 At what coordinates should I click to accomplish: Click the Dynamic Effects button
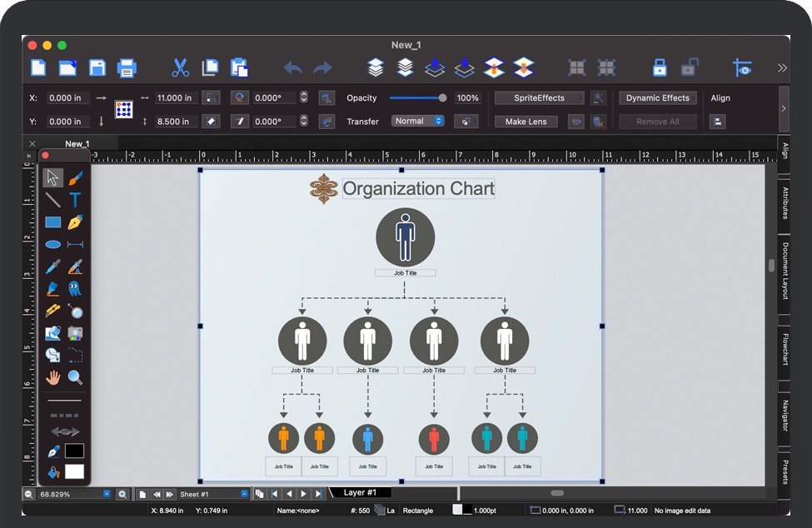pyautogui.click(x=657, y=98)
